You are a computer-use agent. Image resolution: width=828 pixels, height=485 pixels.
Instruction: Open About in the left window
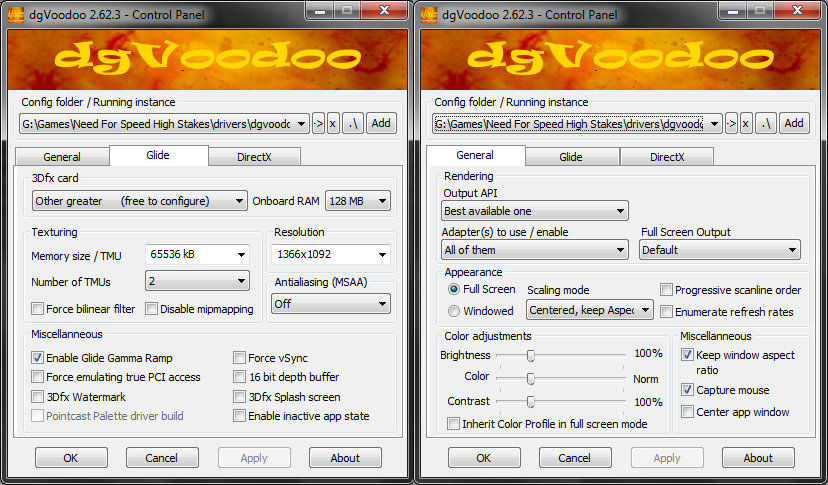click(x=345, y=458)
